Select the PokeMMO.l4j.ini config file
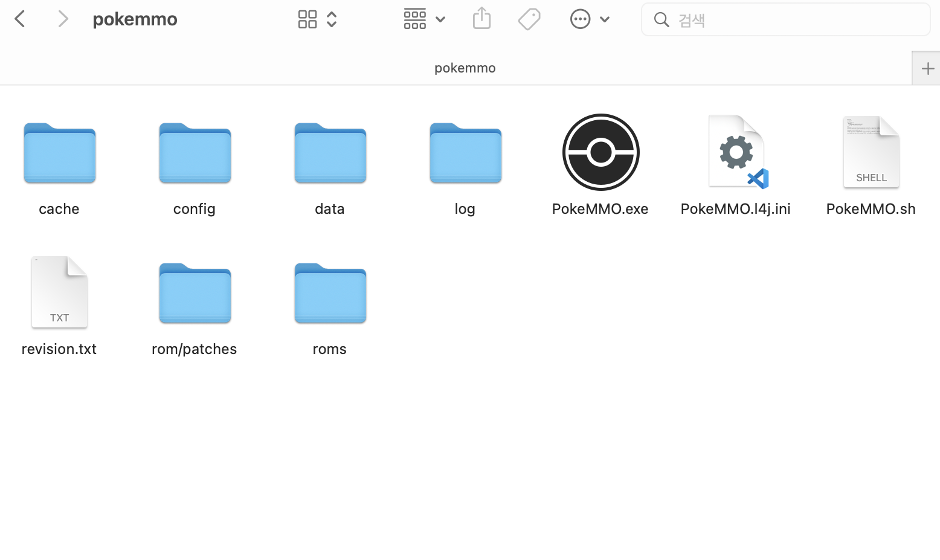The width and height of the screenshot is (940, 560). click(x=736, y=152)
